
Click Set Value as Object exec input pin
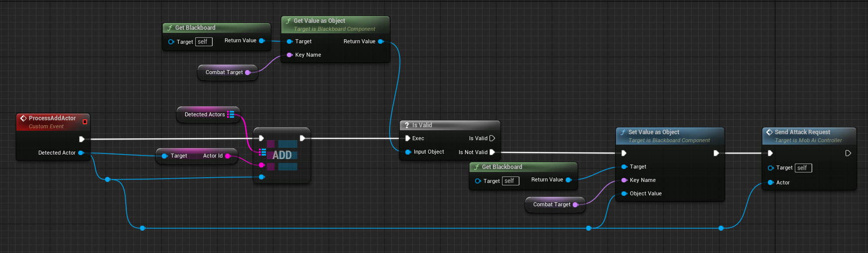623,153
